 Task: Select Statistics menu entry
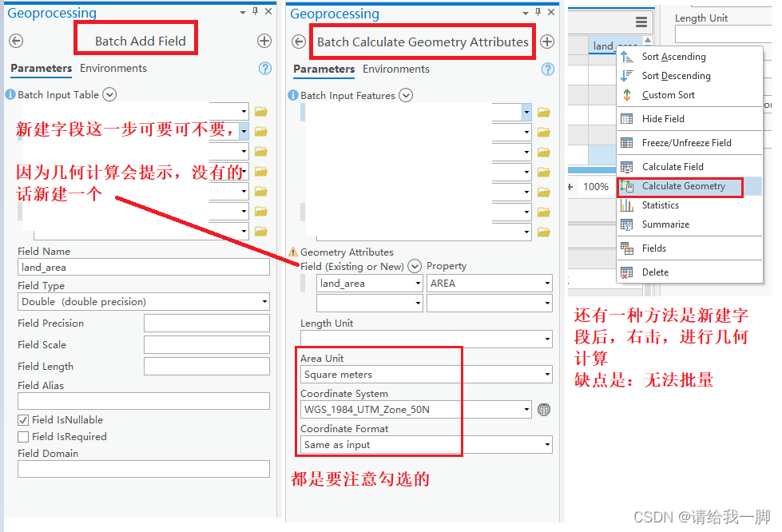[x=660, y=205]
